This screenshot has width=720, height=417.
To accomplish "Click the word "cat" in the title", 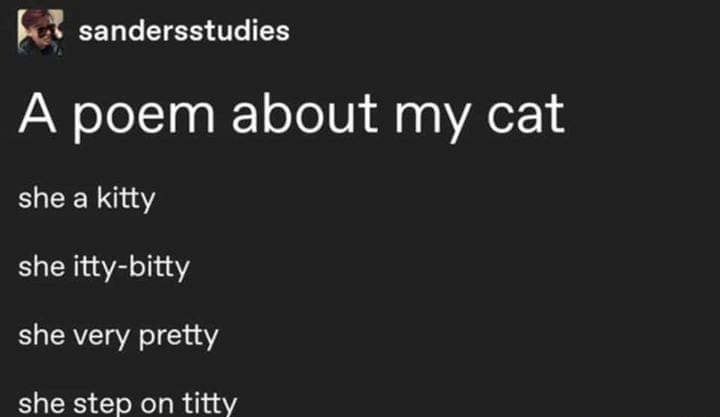I will click(x=526, y=115).
